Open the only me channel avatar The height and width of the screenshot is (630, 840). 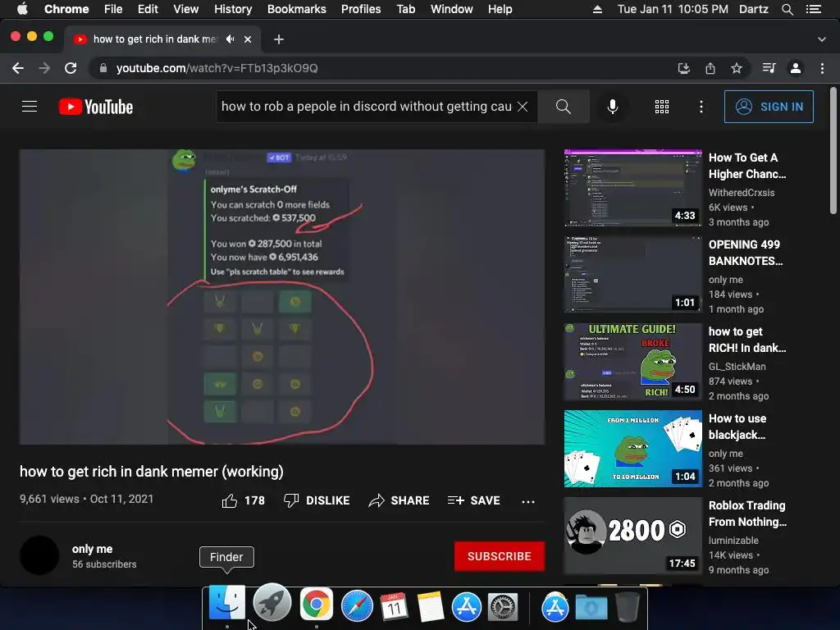39,555
